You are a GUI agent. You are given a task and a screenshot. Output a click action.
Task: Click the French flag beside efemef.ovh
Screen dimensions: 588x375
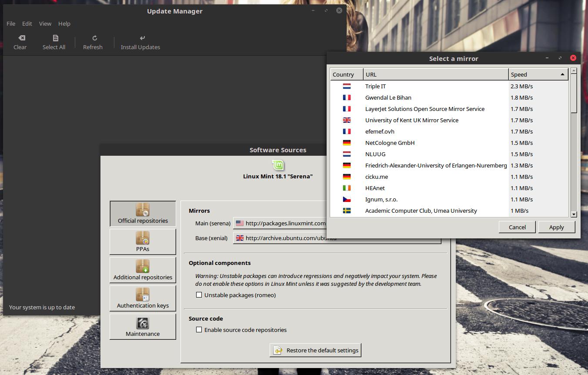347,131
